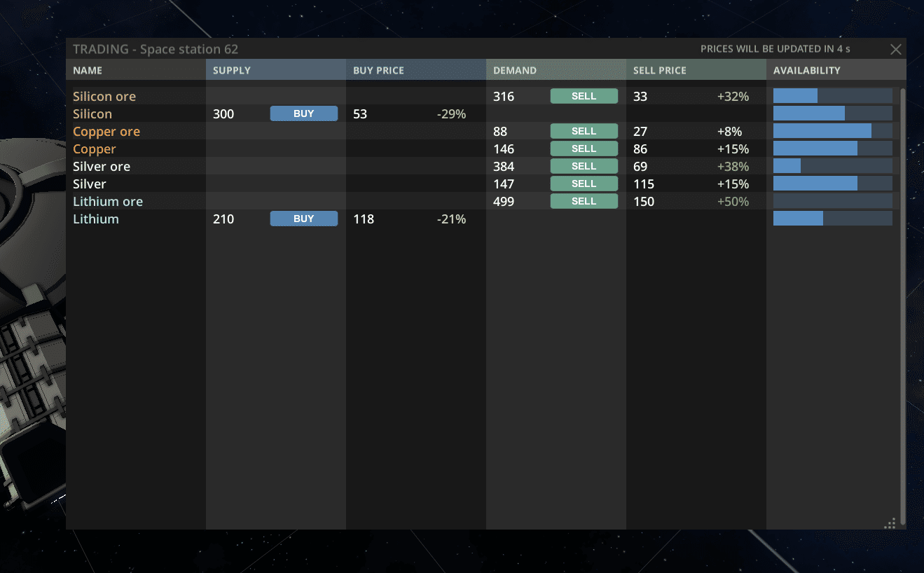Select the DEMAND column header
The height and width of the screenshot is (573, 924).
(x=556, y=70)
